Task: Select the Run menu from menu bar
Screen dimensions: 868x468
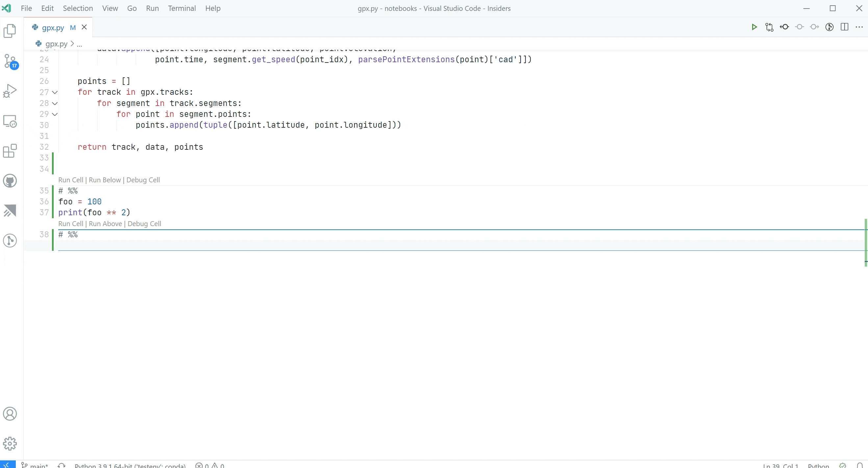Action: [x=151, y=8]
